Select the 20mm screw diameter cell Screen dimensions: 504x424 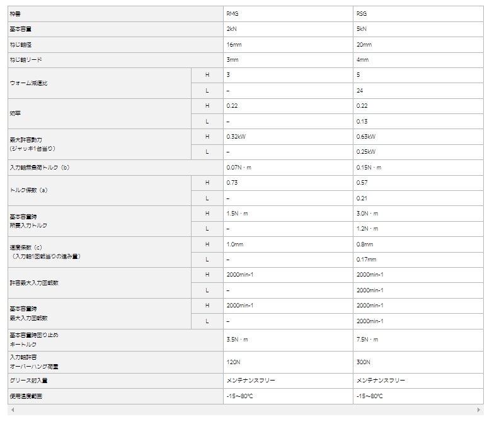point(364,45)
